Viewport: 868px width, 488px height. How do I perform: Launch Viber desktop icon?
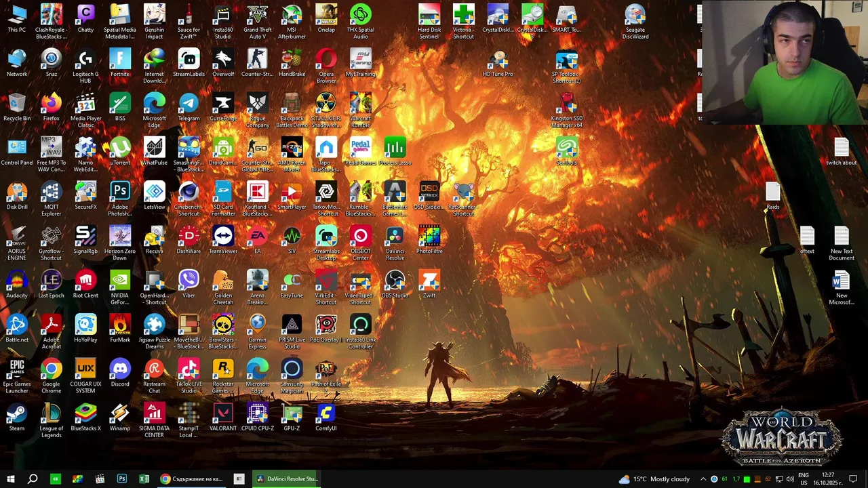click(x=189, y=285)
